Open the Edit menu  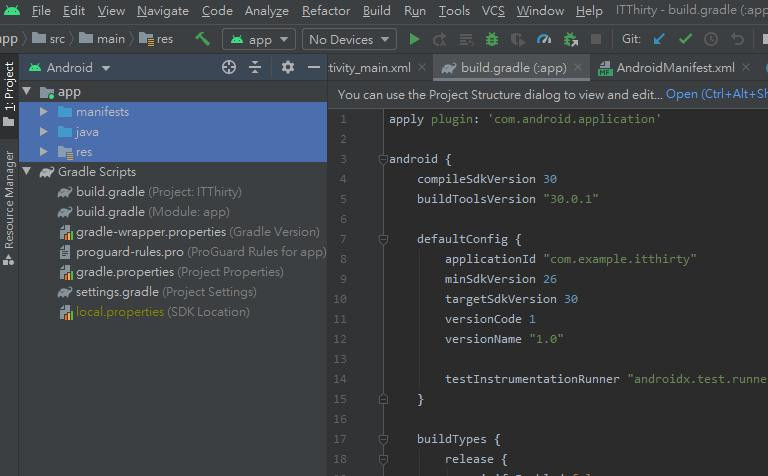click(74, 10)
